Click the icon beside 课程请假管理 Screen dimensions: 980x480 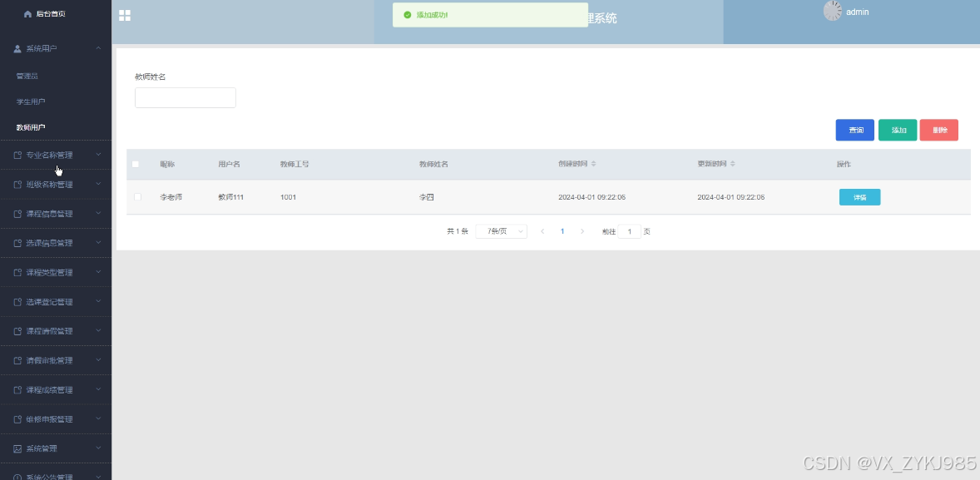17,331
